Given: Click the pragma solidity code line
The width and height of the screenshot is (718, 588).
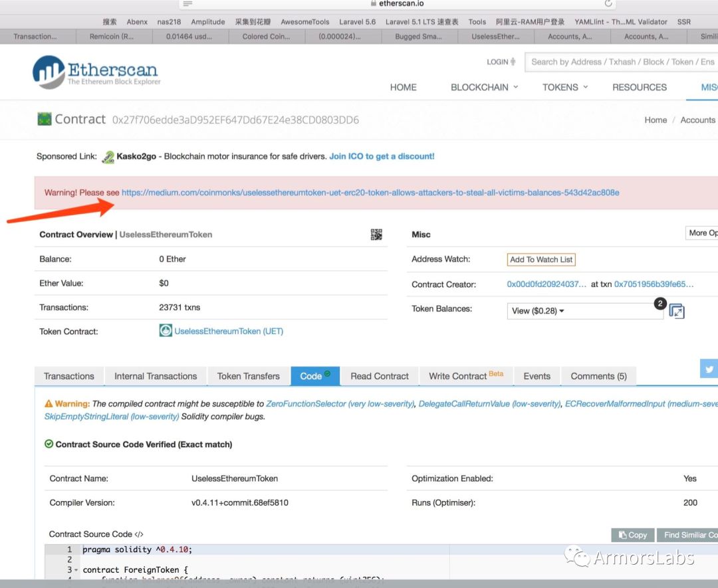Looking at the screenshot, I should [x=138, y=549].
